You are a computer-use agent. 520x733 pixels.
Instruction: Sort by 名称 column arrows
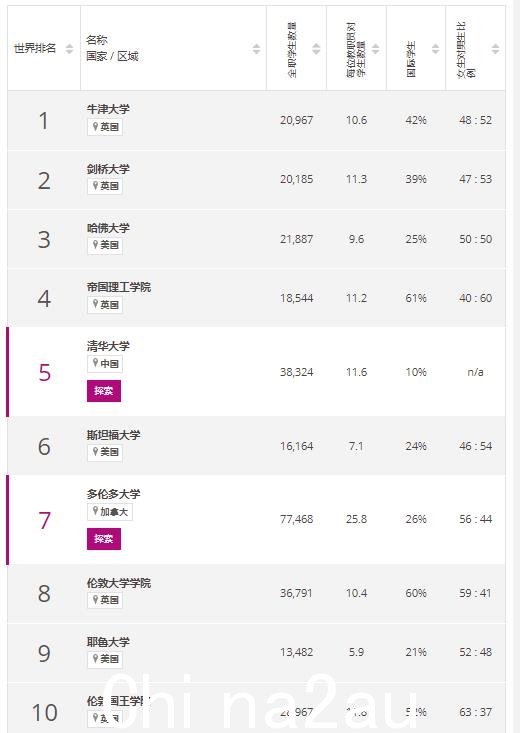click(x=256, y=49)
